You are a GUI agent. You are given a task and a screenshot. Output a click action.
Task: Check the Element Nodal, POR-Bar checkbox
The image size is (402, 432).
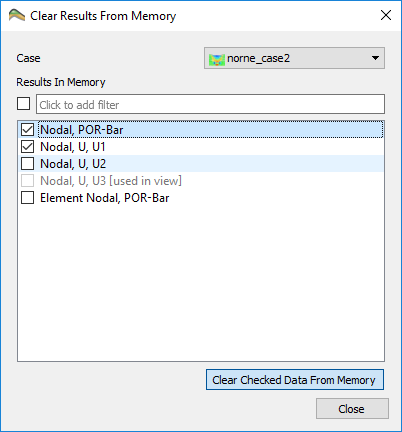coord(27,198)
